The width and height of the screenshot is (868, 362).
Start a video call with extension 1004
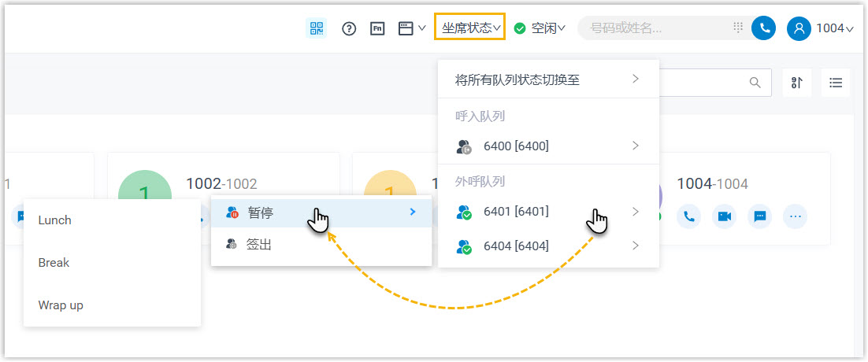(725, 216)
